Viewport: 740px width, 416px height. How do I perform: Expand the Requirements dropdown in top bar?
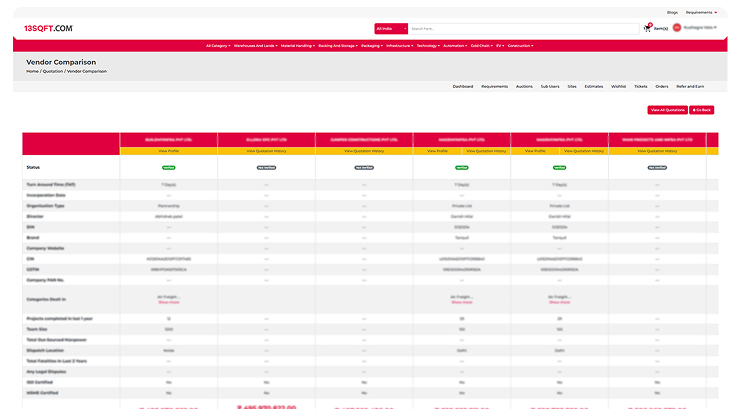click(x=701, y=12)
